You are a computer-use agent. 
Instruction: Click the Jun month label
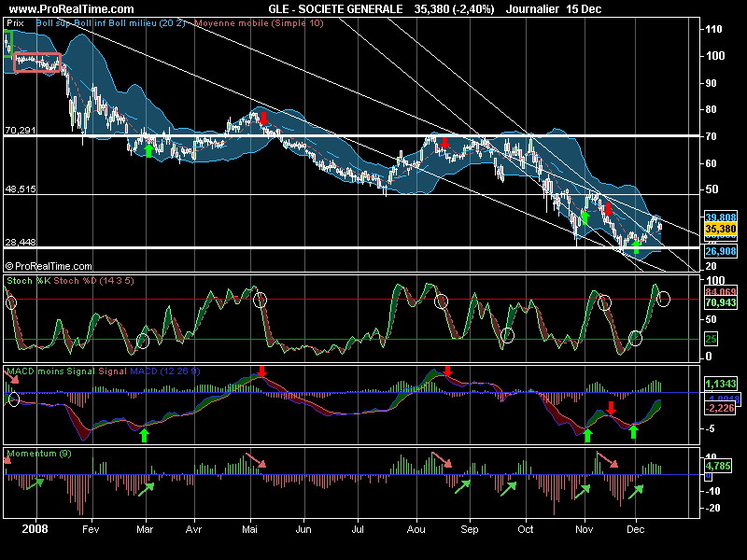pos(303,529)
